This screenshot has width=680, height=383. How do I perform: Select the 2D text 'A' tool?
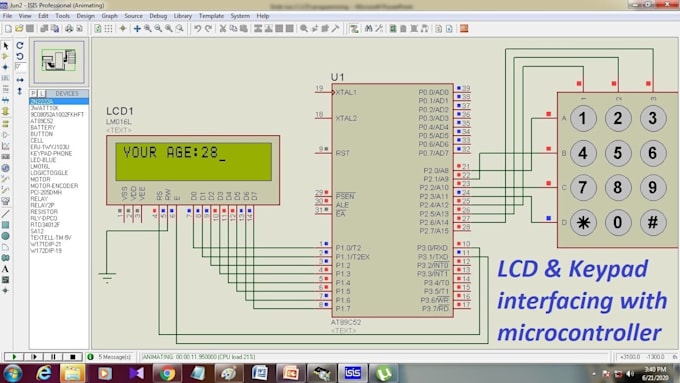[x=6, y=269]
